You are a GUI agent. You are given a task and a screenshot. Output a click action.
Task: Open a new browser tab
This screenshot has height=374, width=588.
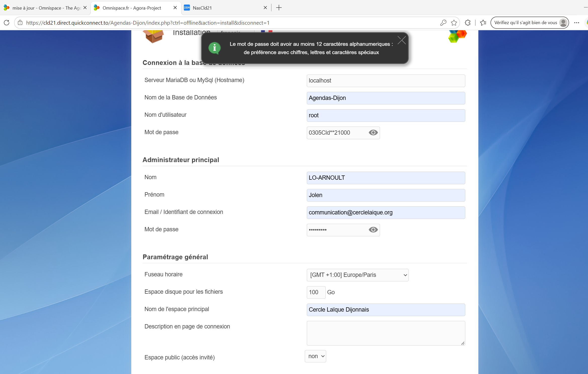279,8
